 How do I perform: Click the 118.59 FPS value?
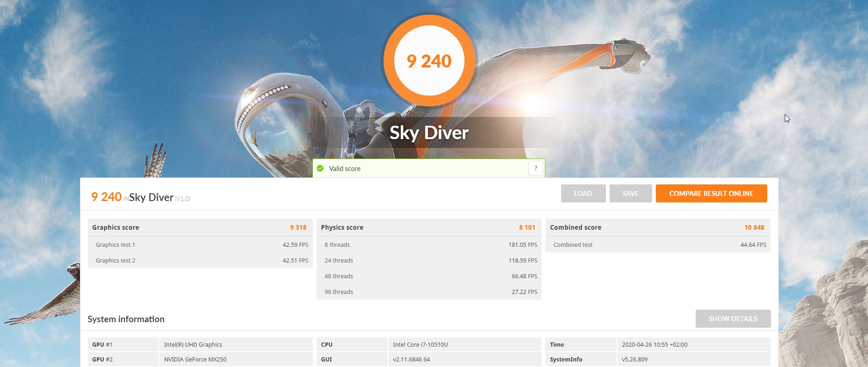[523, 261]
